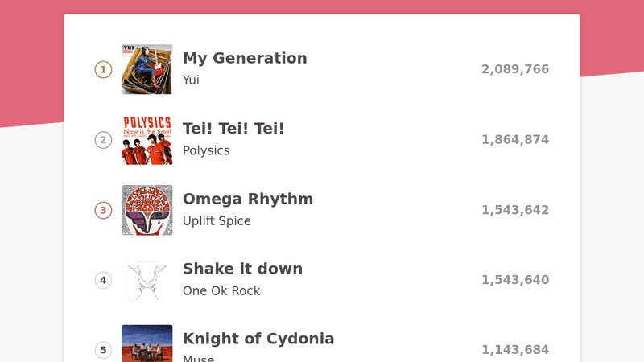Open the Polysics artist name
The height and width of the screenshot is (362, 644).
pos(206,150)
